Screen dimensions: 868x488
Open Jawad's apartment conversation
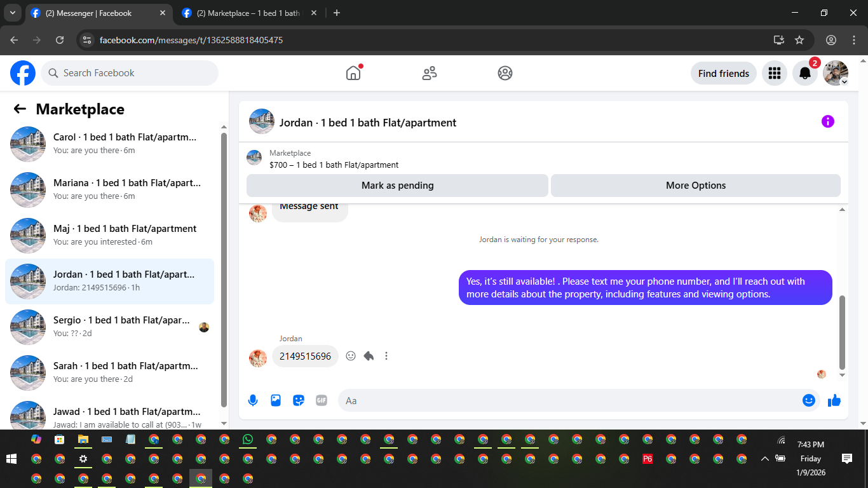pyautogui.click(x=109, y=416)
